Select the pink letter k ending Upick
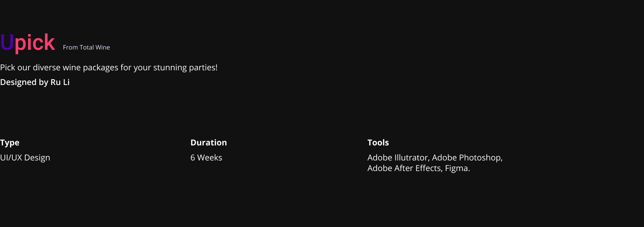This screenshot has width=644, height=227. coord(50,42)
